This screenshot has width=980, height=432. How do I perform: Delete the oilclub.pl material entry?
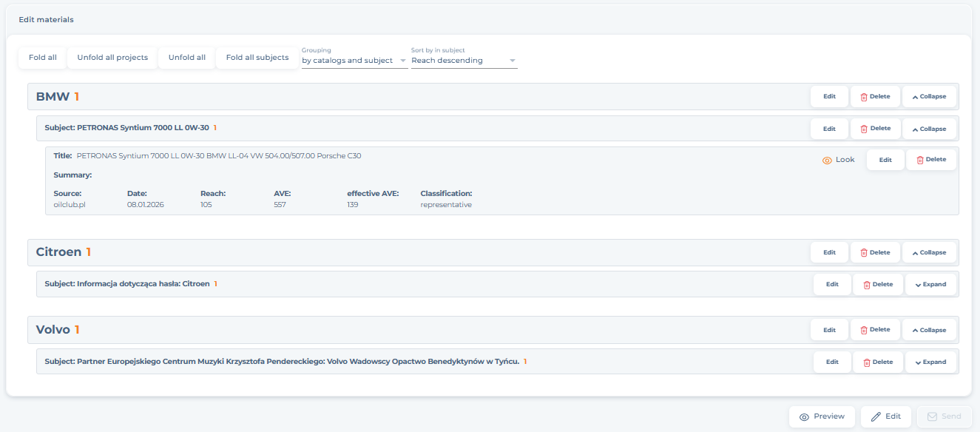pyautogui.click(x=930, y=160)
